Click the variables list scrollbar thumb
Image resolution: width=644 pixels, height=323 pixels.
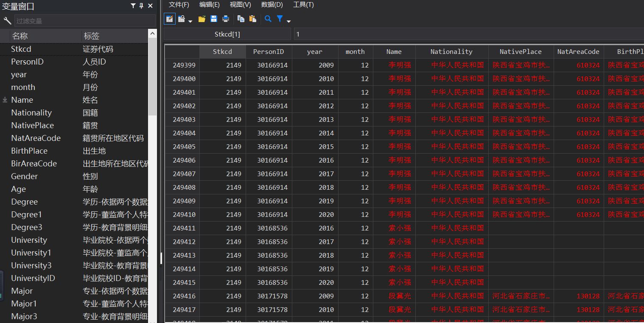[153, 78]
